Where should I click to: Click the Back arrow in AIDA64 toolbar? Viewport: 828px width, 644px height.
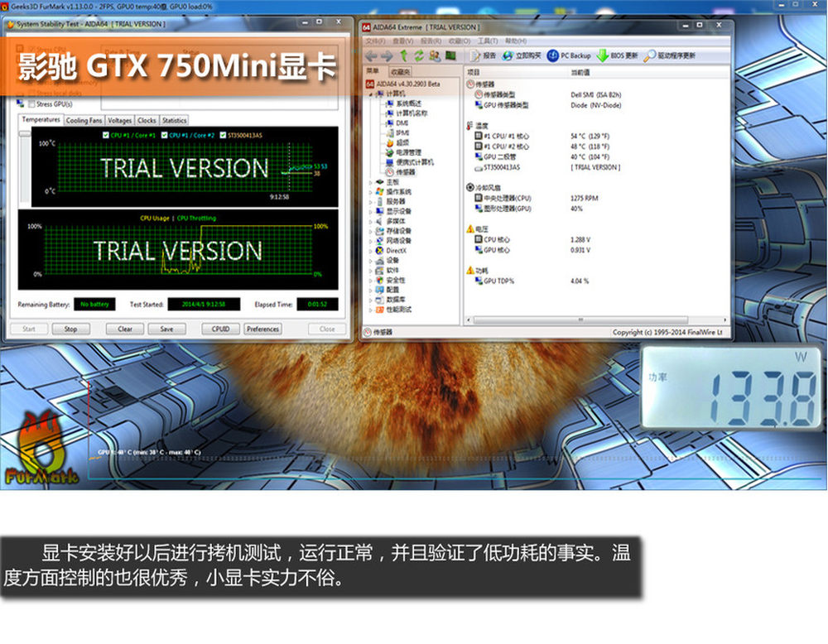point(372,56)
